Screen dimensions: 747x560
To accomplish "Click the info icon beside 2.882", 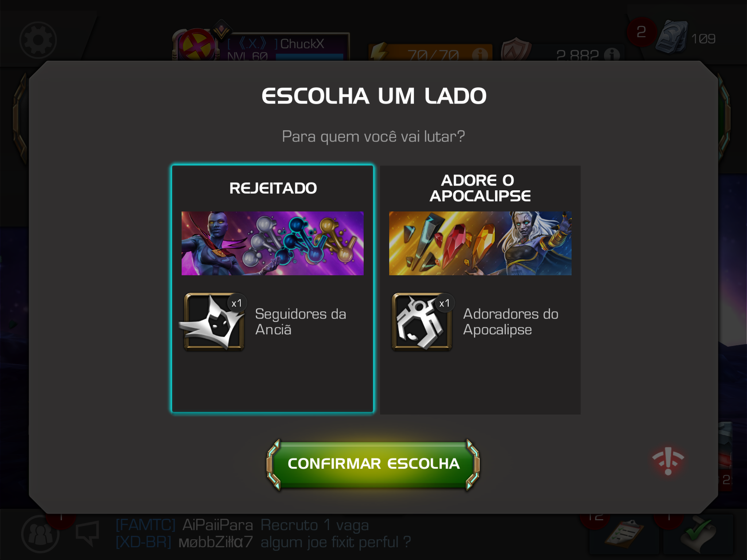I will 612,55.
